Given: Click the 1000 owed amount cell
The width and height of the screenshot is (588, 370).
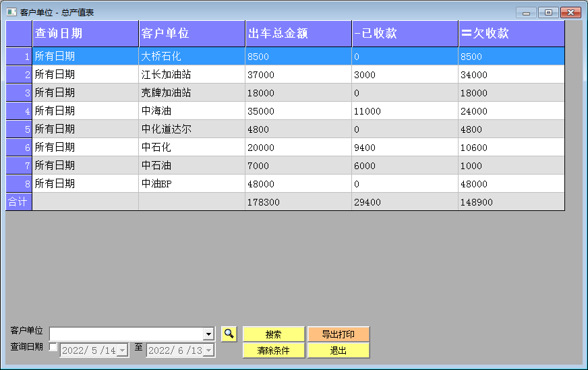Looking at the screenshot, I should [512, 165].
